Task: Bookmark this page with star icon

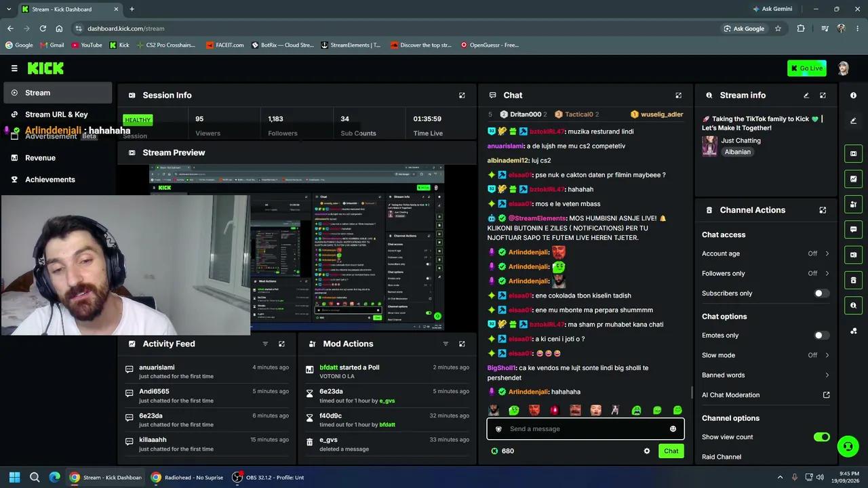Action: point(778,28)
